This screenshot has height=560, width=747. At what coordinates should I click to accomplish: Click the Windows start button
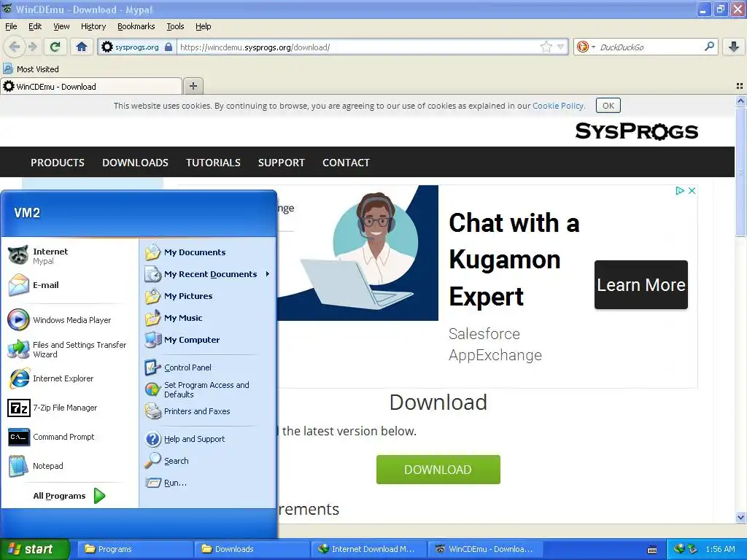[34, 549]
